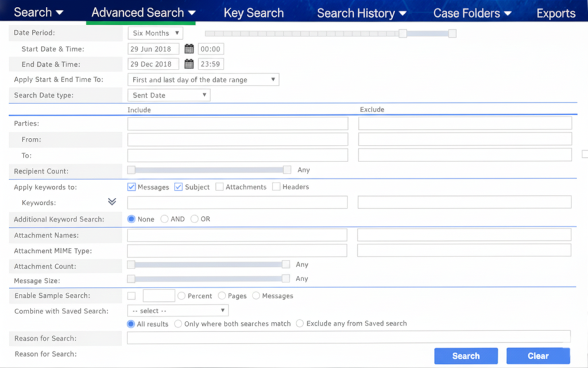Image resolution: width=588 pixels, height=368 pixels.
Task: Tick the Enable Sample Search checkbox
Action: [x=131, y=296]
